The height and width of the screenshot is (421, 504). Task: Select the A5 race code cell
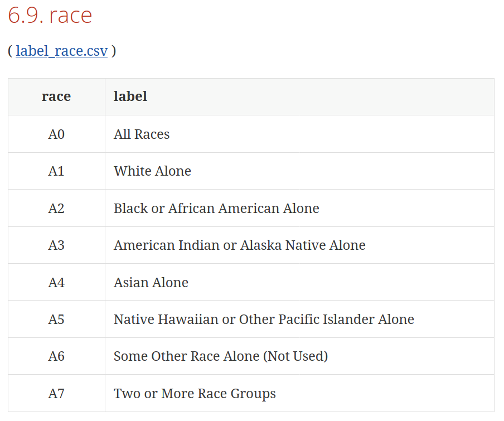pos(56,319)
